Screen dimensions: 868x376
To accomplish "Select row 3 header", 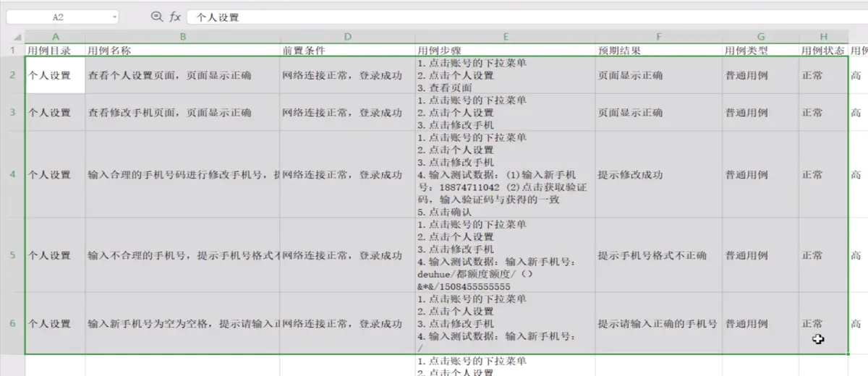I will [x=12, y=112].
